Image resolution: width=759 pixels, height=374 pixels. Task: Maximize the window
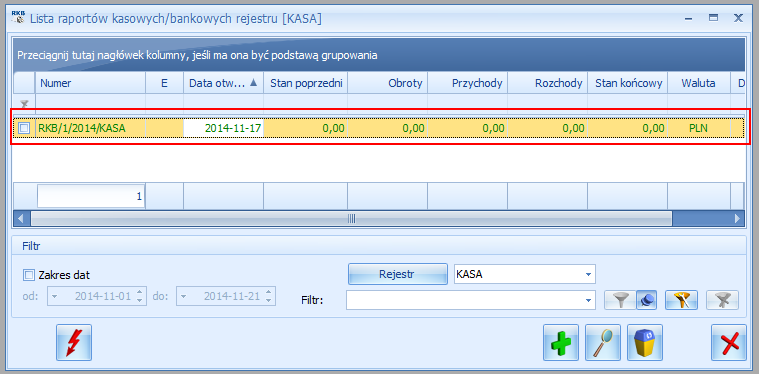713,18
